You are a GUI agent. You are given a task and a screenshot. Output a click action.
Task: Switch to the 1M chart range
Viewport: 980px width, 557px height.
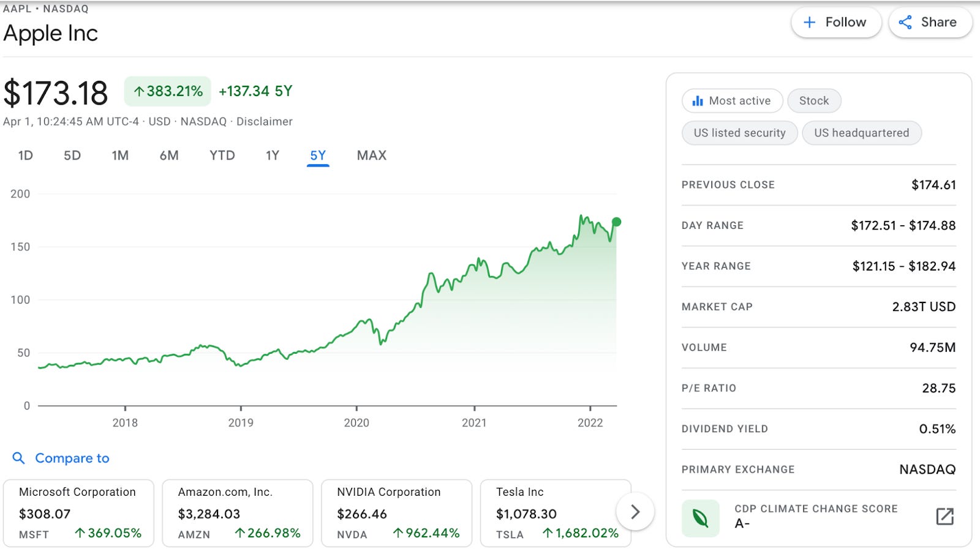pos(120,155)
